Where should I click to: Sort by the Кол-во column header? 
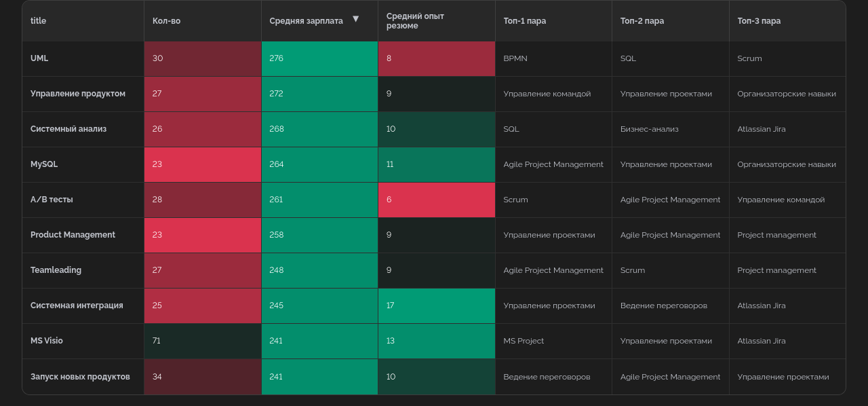[x=167, y=21]
